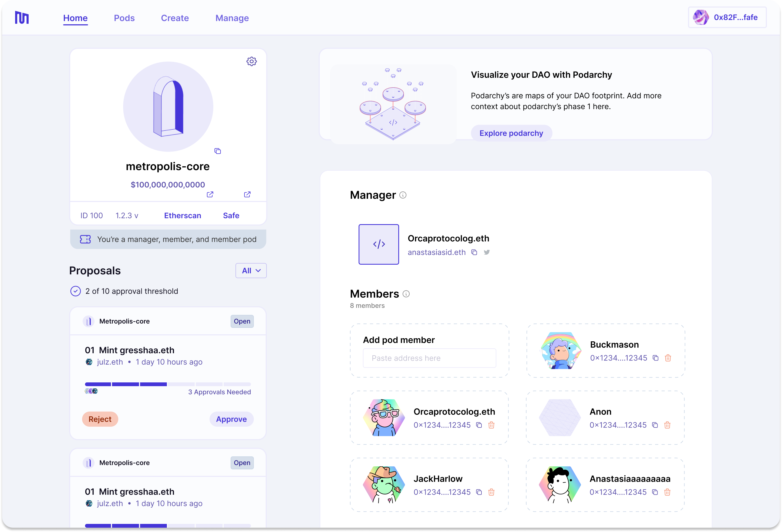Open the Etherscan link
Screen dimensions: 782x532
click(x=182, y=215)
